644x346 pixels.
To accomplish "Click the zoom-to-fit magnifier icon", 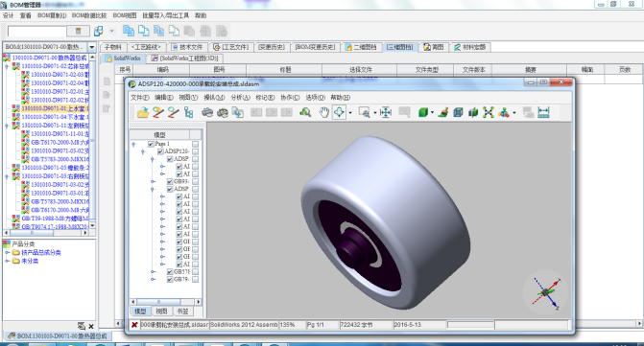I will pyautogui.click(x=305, y=112).
